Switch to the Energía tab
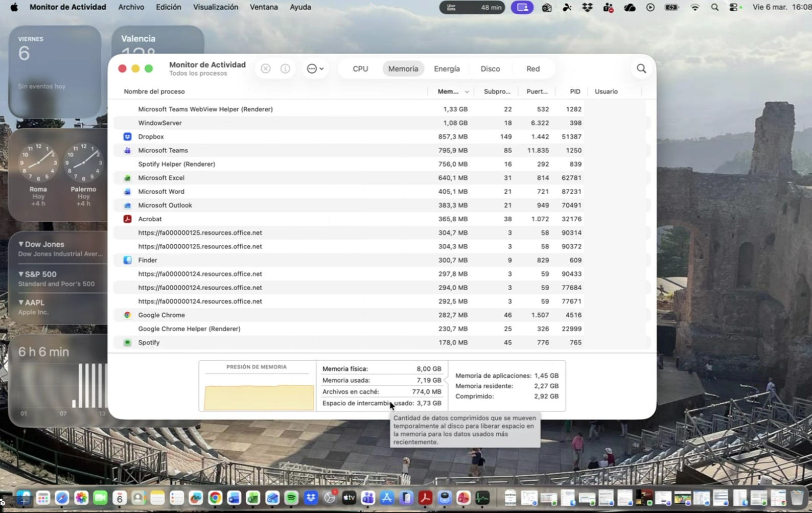 pyautogui.click(x=447, y=68)
